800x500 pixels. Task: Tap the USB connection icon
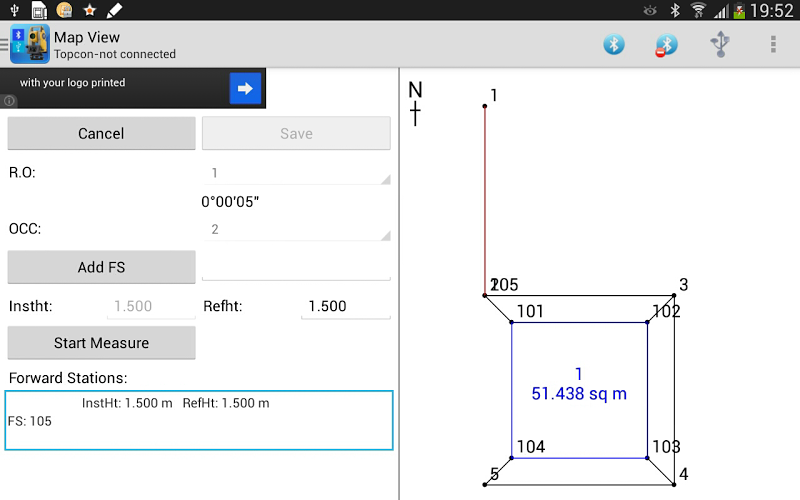tap(719, 44)
